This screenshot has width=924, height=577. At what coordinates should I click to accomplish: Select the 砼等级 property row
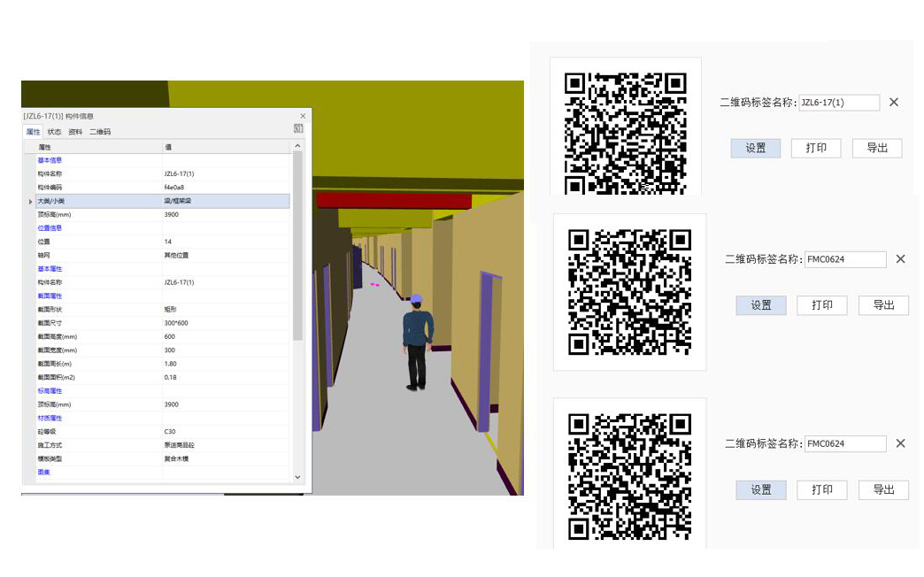[163, 432]
